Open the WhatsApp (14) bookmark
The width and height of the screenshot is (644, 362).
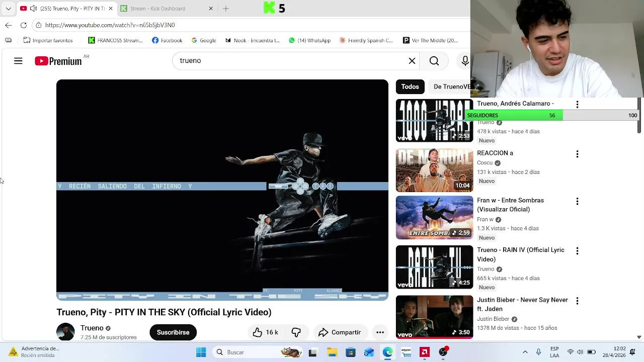pyautogui.click(x=309, y=40)
